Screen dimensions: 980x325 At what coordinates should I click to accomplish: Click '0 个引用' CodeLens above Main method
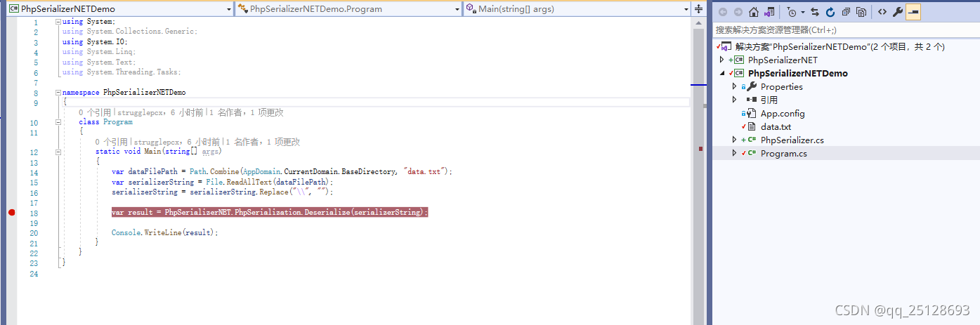[x=112, y=142]
